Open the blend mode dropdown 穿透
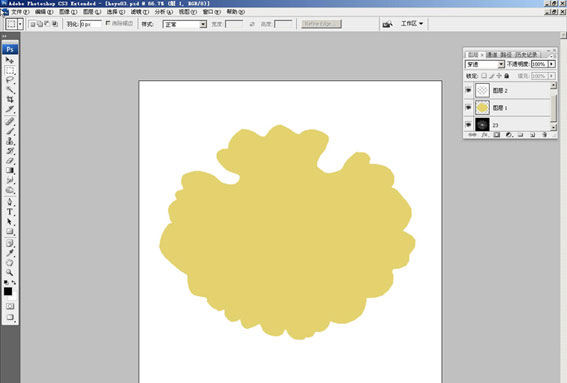This screenshot has height=383, width=567. coord(485,64)
